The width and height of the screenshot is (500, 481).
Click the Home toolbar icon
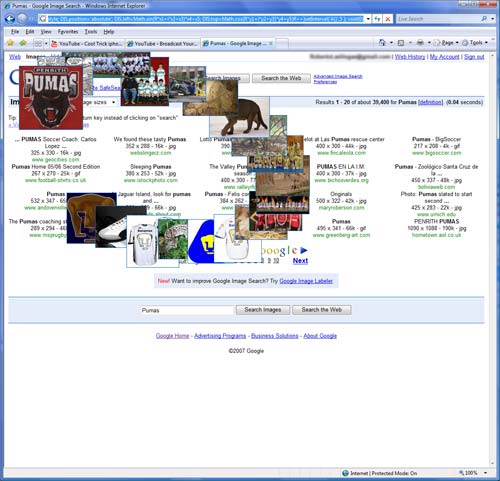382,43
